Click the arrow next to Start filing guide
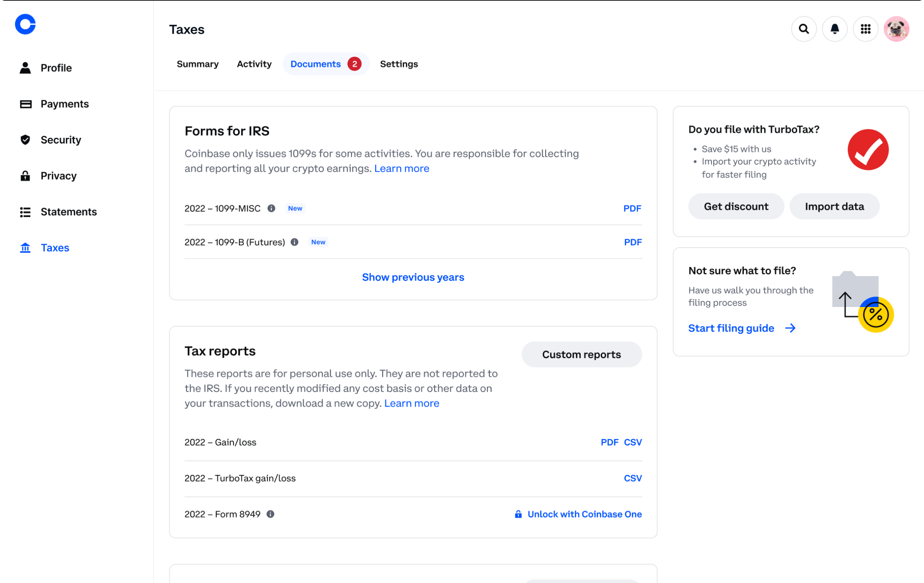924x583 pixels. point(790,328)
